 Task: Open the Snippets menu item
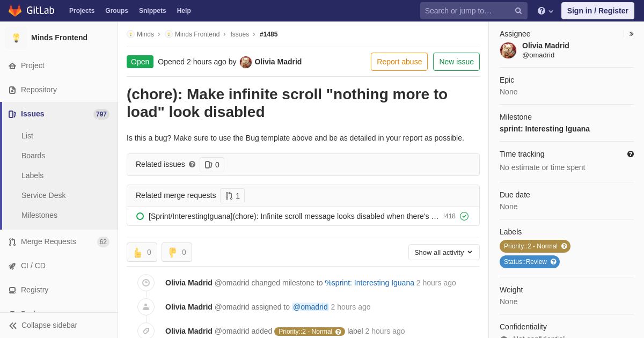click(152, 11)
